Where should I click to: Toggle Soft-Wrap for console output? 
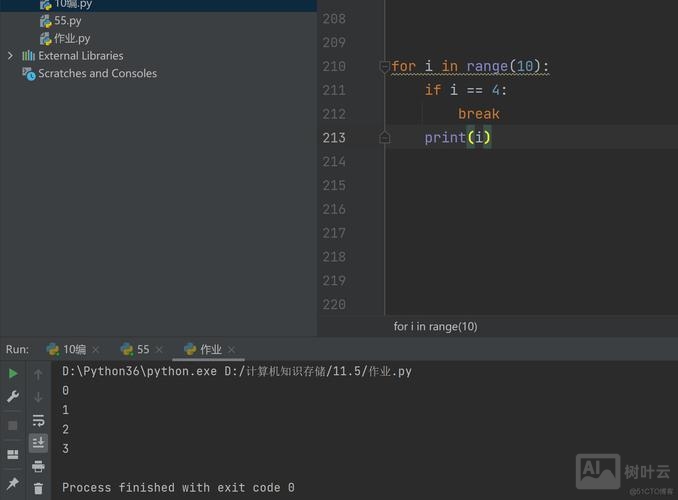pyautogui.click(x=38, y=421)
